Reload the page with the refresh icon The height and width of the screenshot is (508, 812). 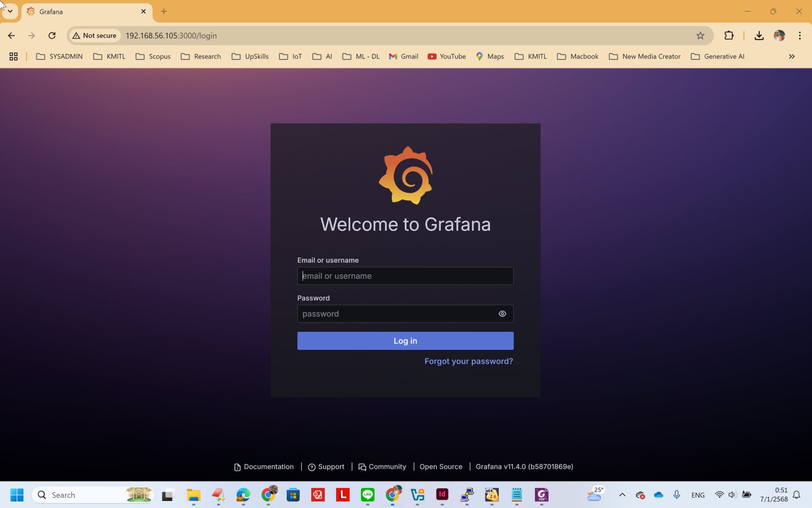[x=52, y=35]
